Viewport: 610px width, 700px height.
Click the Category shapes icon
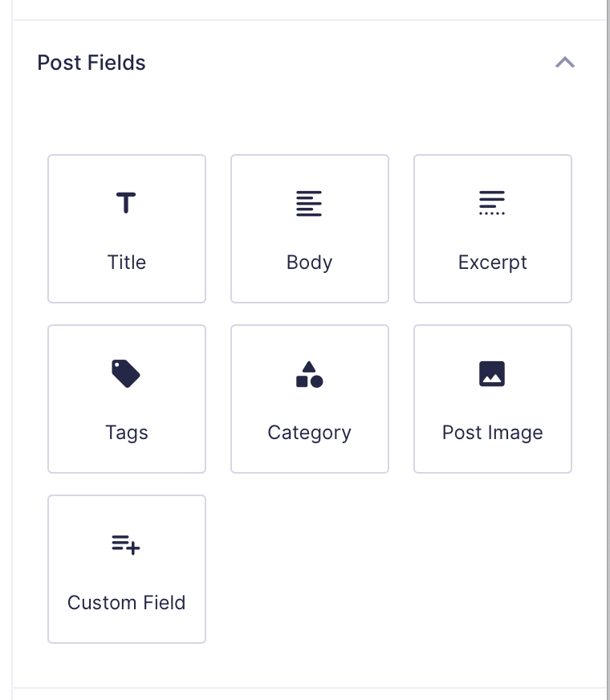point(309,374)
